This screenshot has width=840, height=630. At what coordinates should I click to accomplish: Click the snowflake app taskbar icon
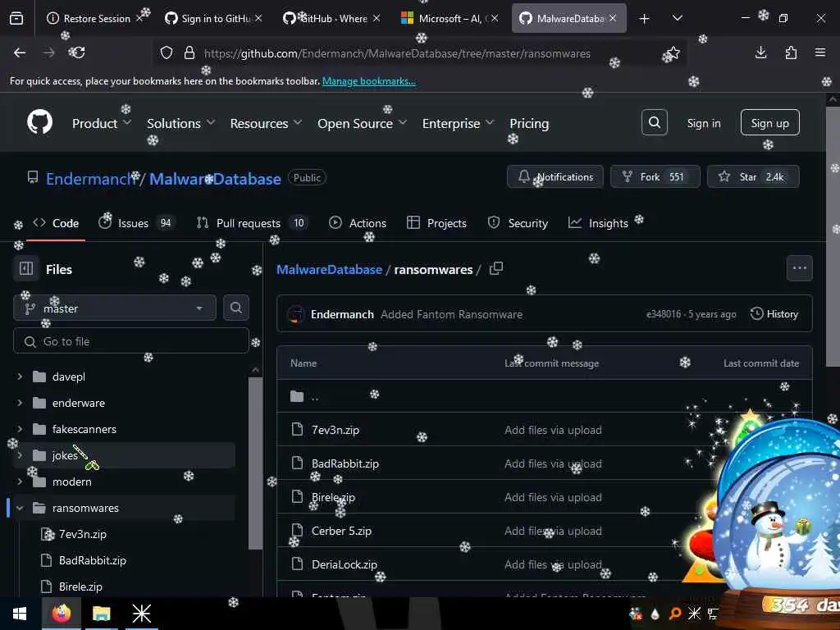[x=141, y=614]
